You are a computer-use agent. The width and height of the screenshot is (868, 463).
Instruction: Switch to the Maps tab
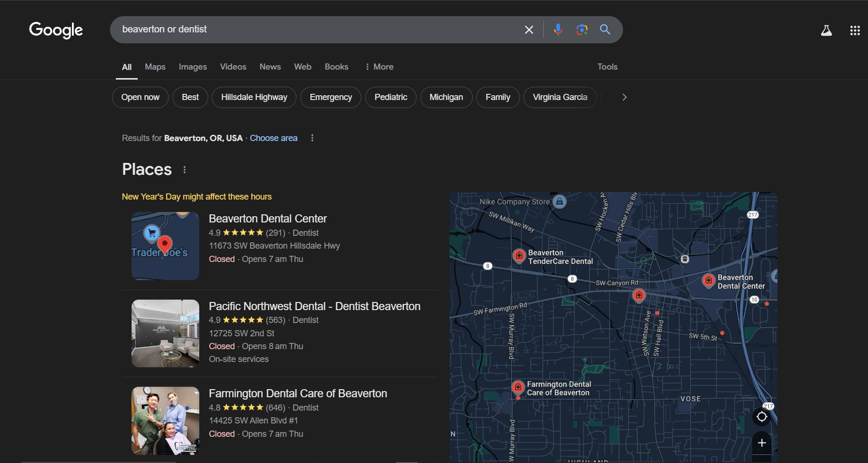155,67
